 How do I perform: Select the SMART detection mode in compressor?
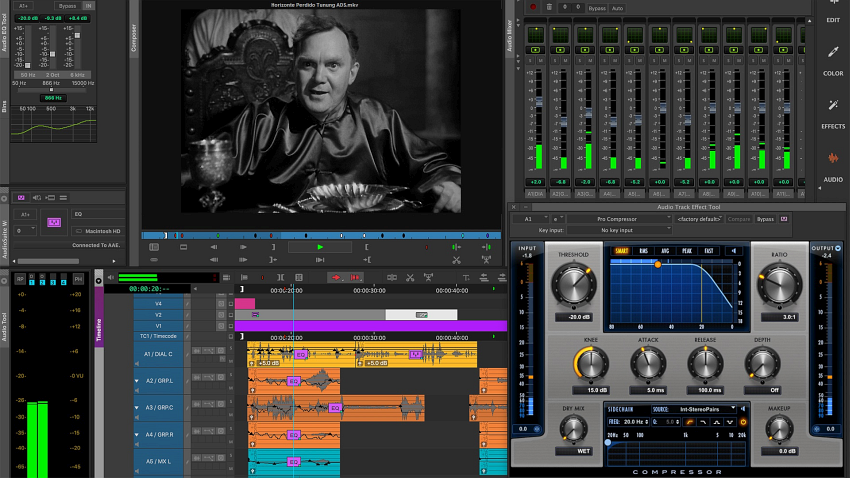(x=621, y=251)
